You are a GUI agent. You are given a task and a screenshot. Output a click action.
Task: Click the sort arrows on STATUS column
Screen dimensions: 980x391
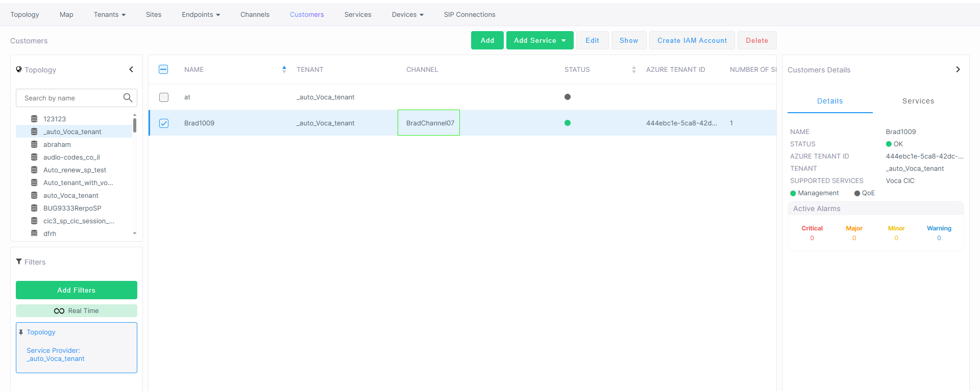(633, 69)
